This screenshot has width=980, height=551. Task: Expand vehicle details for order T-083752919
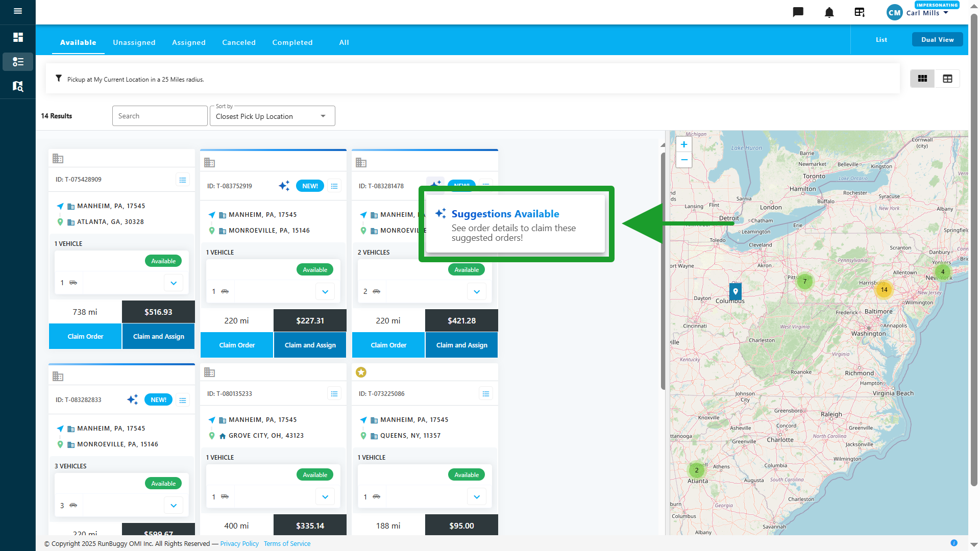(325, 291)
